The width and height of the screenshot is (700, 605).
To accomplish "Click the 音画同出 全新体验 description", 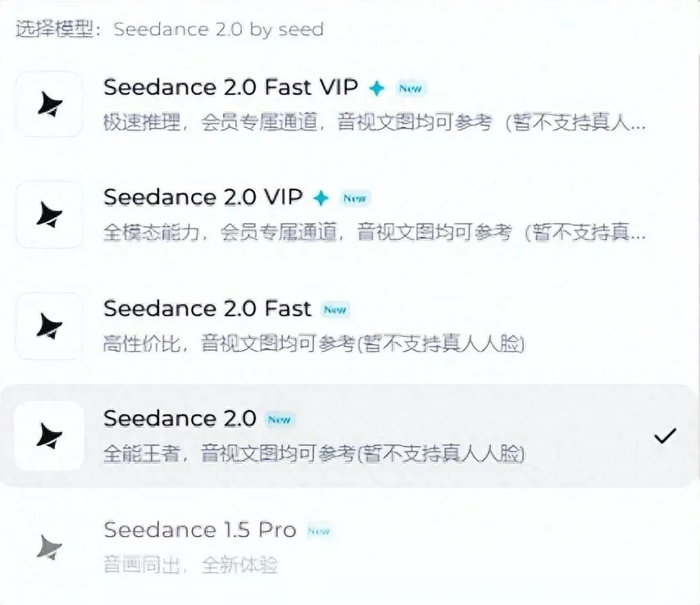I will pos(191,565).
